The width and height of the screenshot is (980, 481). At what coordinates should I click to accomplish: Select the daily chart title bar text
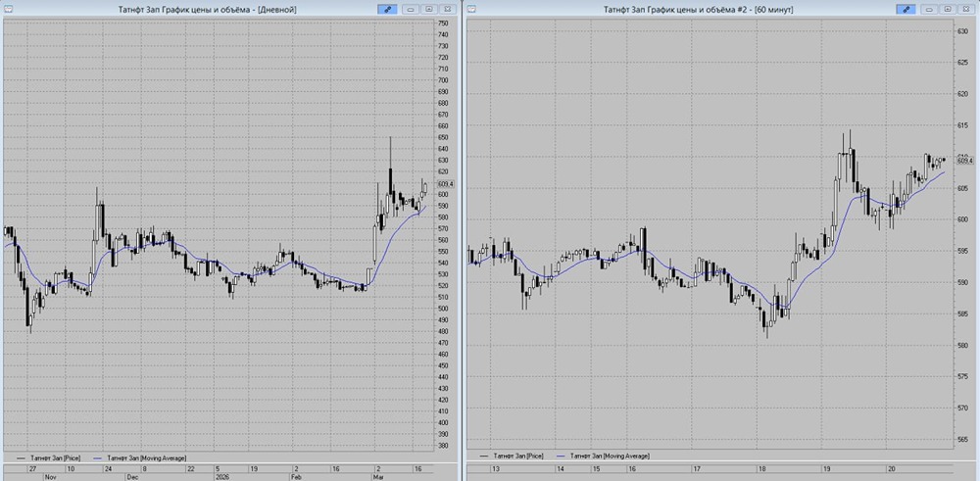(x=208, y=10)
